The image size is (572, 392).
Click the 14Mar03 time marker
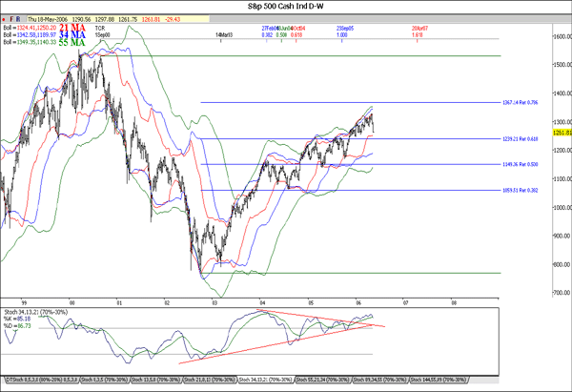tap(224, 35)
